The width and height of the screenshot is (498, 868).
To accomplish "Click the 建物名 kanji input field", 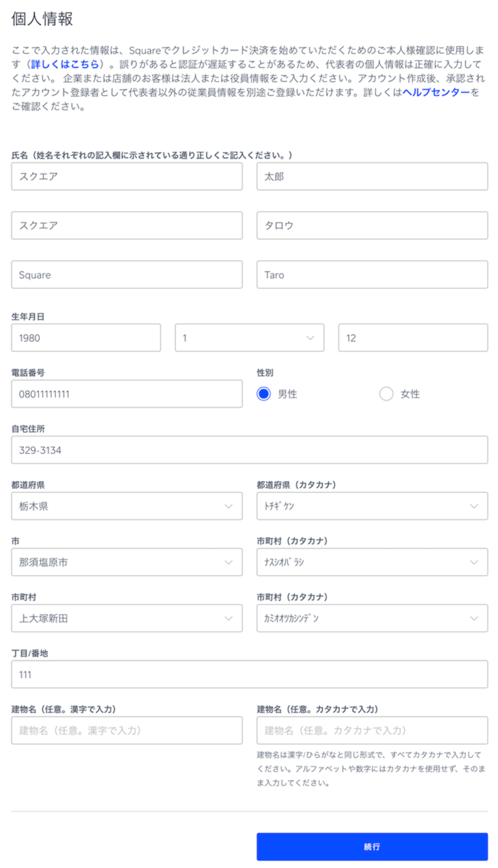I will [x=126, y=730].
